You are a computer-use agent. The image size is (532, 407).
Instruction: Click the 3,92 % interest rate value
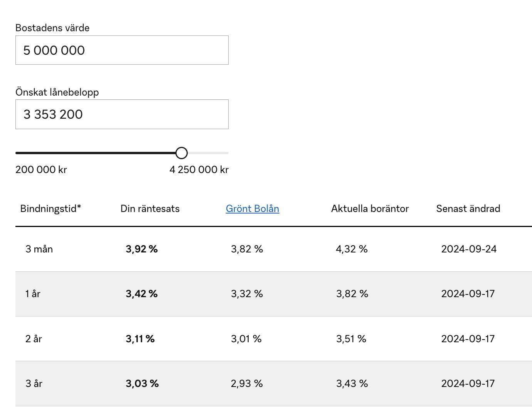[x=141, y=249]
